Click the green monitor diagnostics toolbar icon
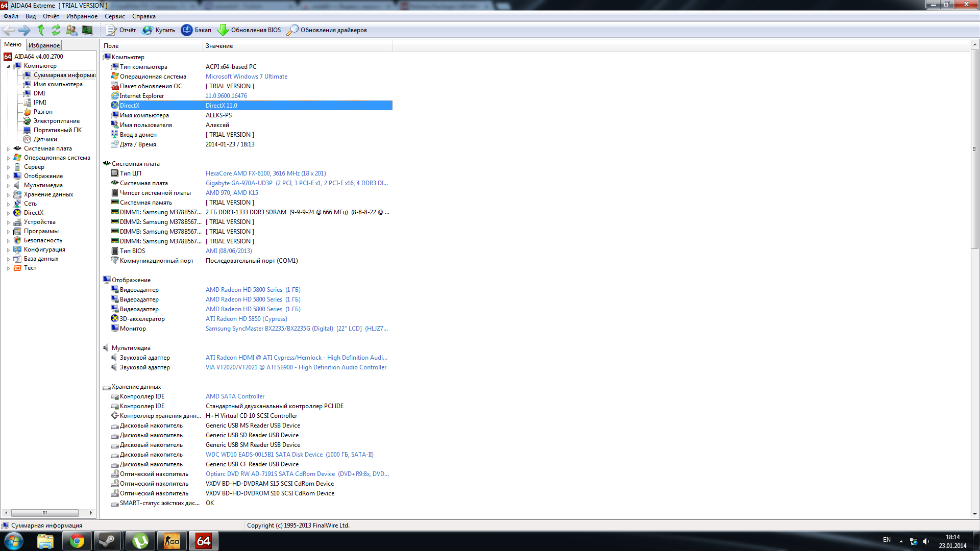 pos(87,30)
